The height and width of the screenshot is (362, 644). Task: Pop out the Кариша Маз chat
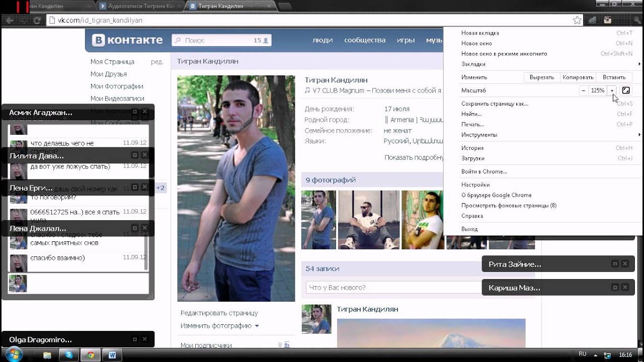615,287
